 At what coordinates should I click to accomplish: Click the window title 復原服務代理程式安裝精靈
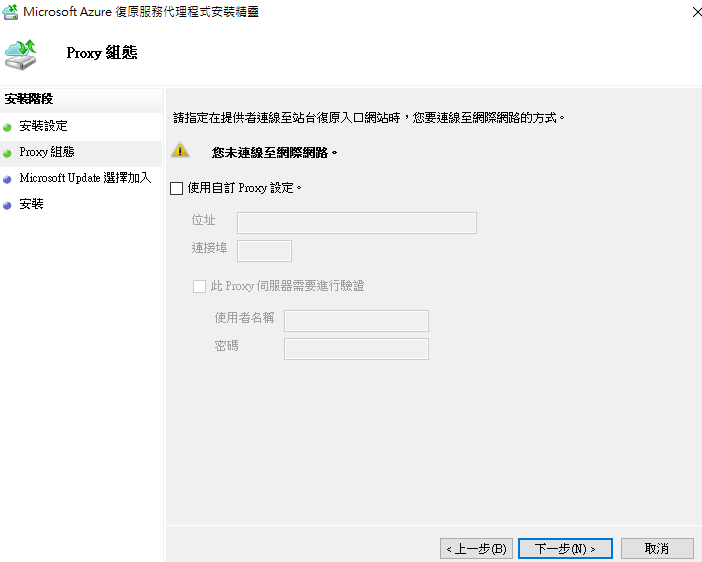pos(187,12)
